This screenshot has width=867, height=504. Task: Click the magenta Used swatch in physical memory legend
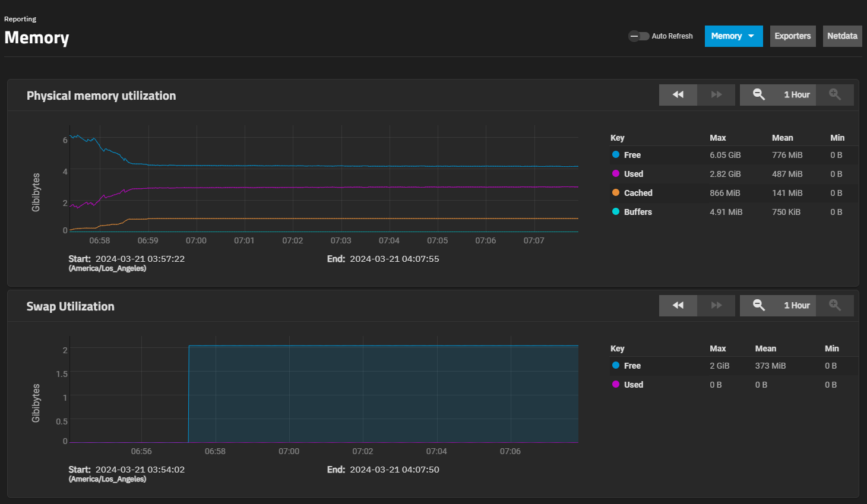(616, 174)
